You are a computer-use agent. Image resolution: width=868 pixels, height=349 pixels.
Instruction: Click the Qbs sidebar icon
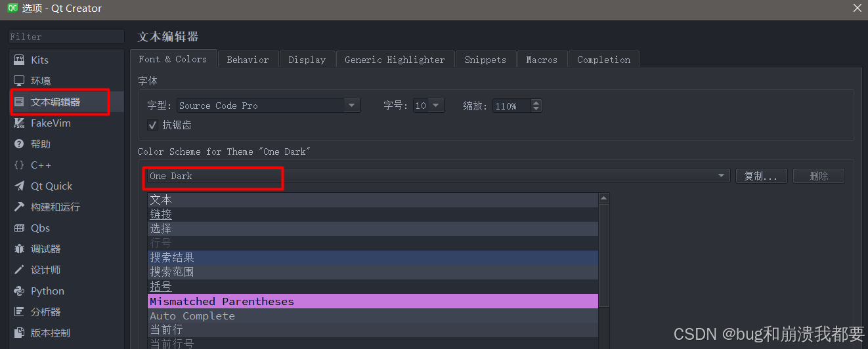pos(19,228)
